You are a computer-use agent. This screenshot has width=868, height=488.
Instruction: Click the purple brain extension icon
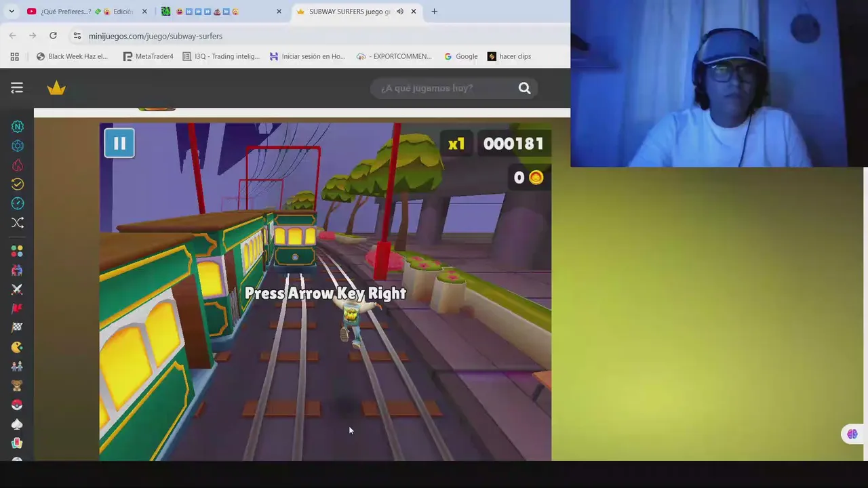852,434
